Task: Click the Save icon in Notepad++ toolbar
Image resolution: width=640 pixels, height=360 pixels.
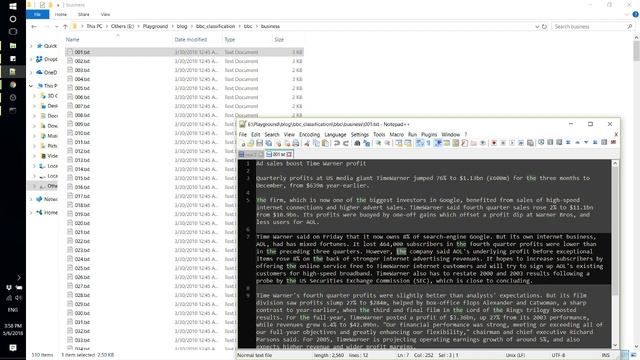Action: tap(259, 143)
